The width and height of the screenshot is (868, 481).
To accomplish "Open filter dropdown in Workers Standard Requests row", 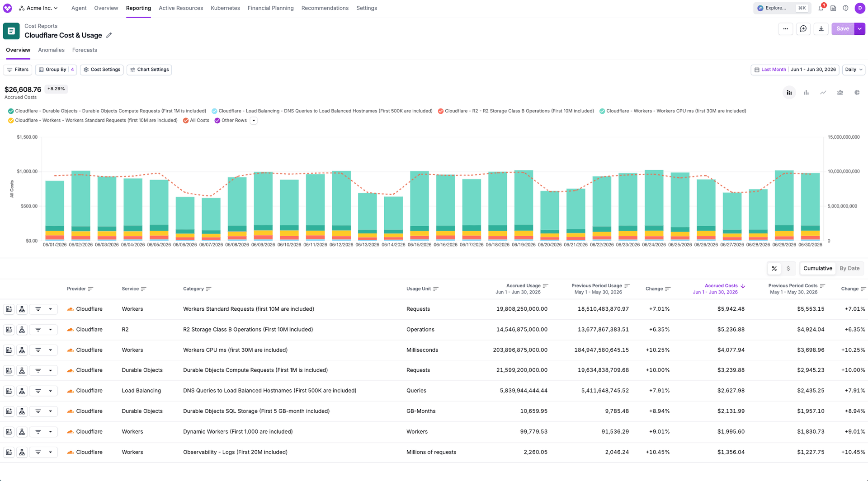I will (43, 309).
